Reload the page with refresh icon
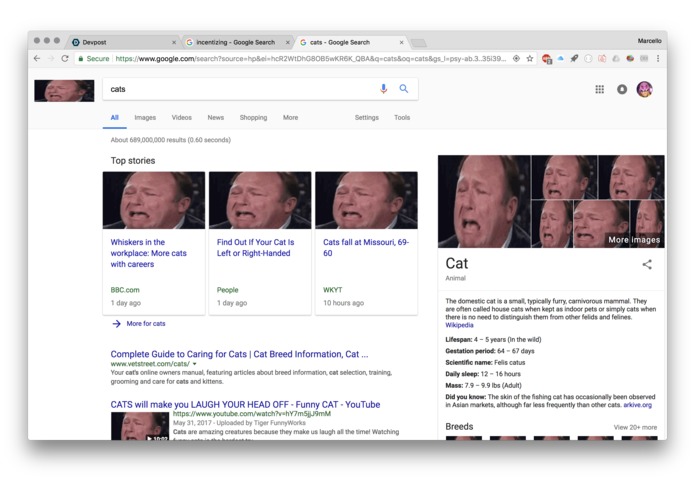This screenshot has width=695, height=494. point(65,58)
